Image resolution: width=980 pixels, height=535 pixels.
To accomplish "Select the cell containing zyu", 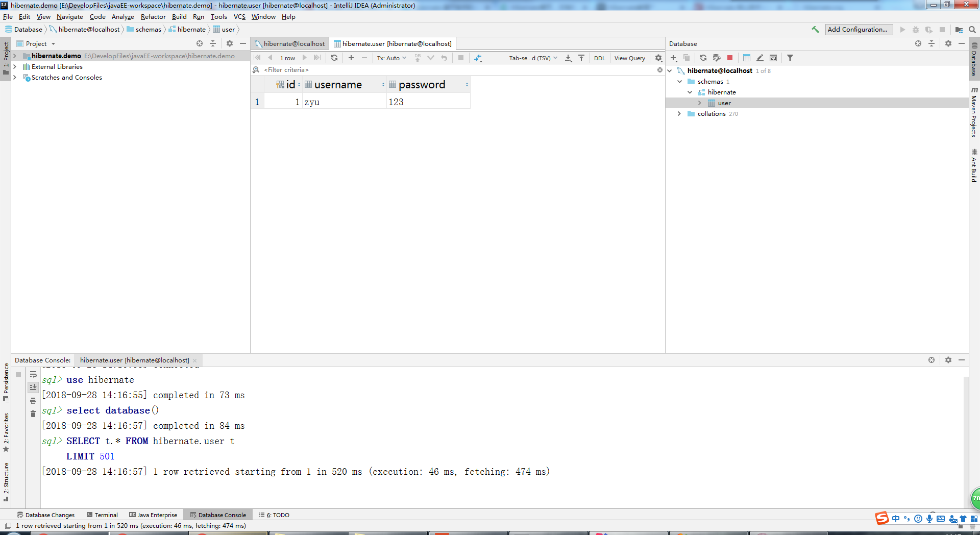I will [345, 102].
